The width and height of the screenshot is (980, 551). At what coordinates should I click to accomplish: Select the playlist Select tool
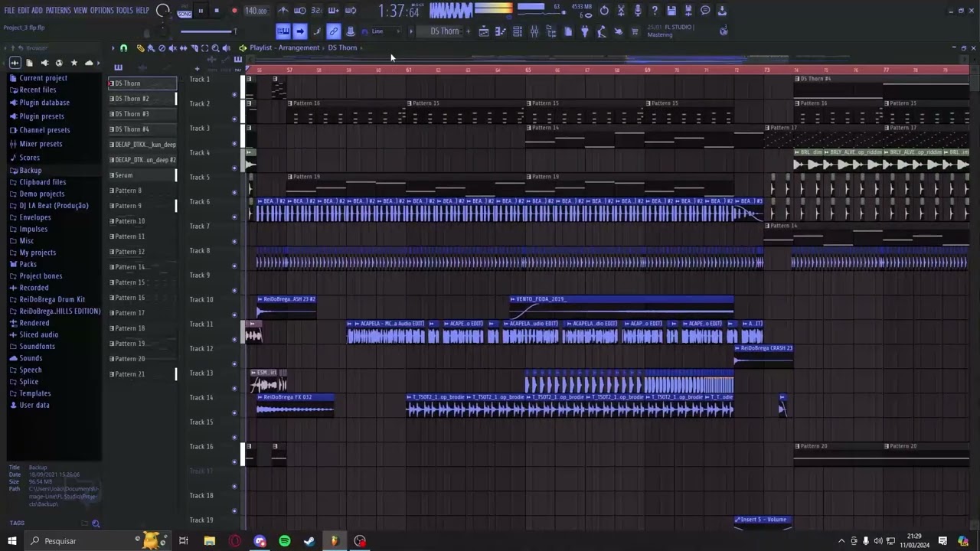point(204,48)
